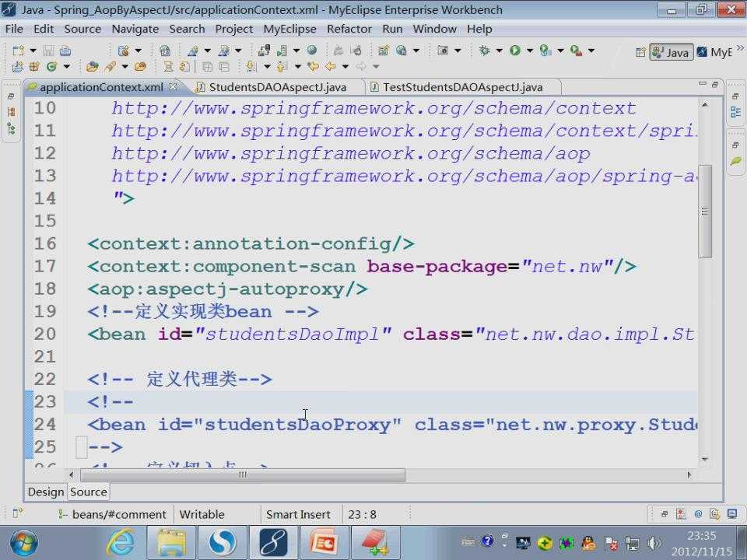The width and height of the screenshot is (747, 560).
Task: Click the Debug bug icon
Action: [485, 50]
